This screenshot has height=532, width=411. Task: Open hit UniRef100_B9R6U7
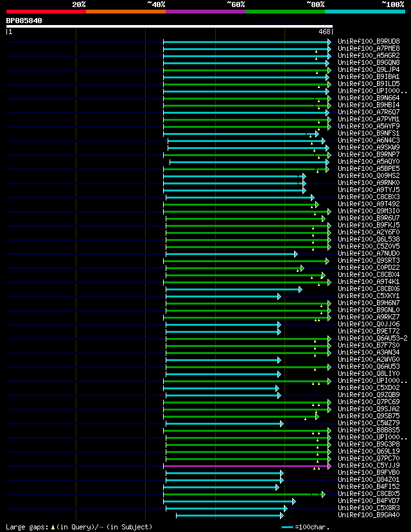[x=369, y=218]
